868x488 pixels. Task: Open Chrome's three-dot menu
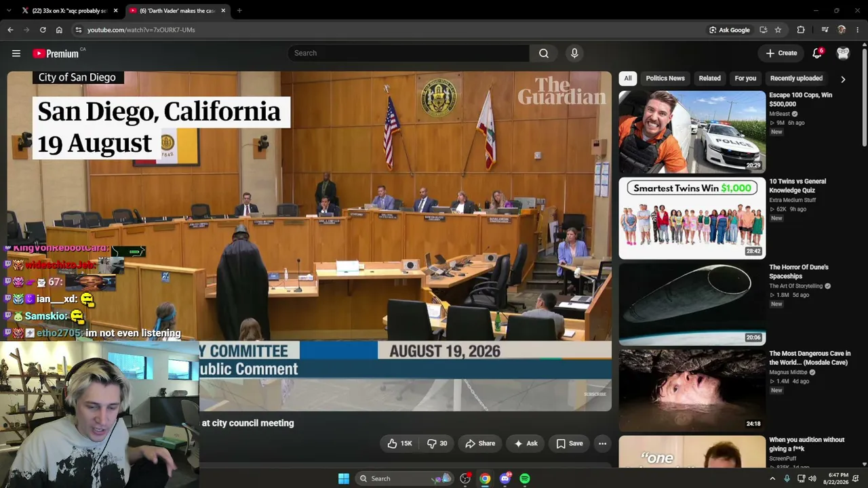click(x=858, y=30)
